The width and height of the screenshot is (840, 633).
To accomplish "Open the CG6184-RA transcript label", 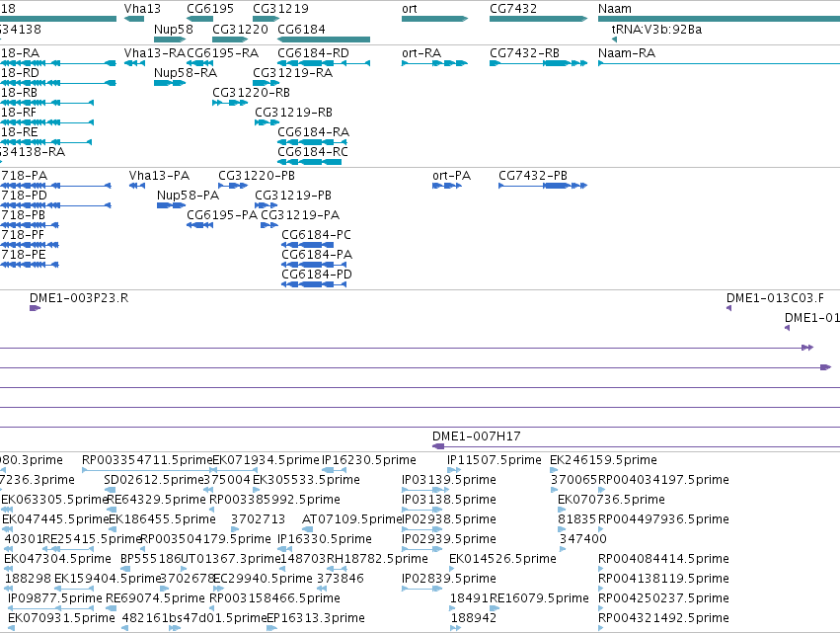I will click(x=313, y=132).
